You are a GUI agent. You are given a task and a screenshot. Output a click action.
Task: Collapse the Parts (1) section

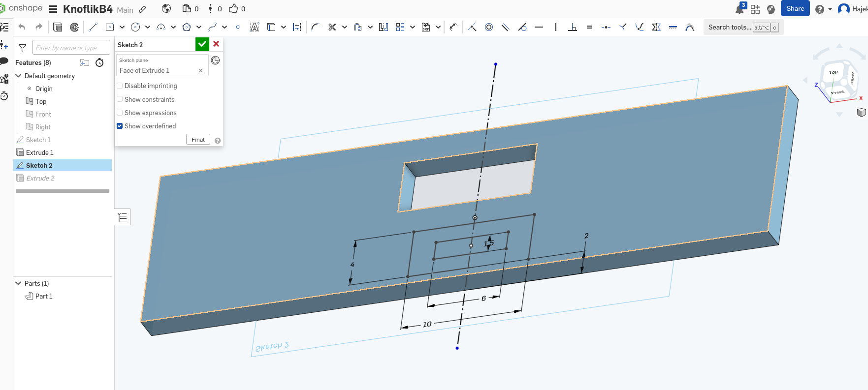tap(19, 283)
